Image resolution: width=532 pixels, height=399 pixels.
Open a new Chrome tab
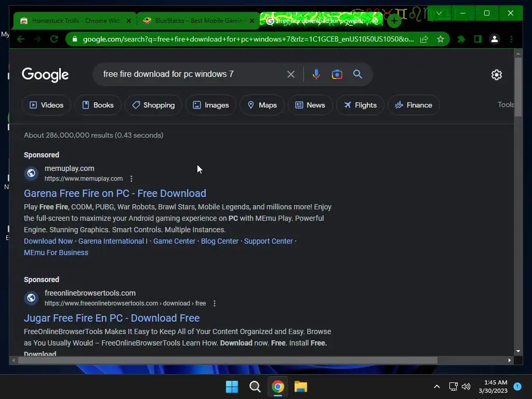click(x=394, y=21)
